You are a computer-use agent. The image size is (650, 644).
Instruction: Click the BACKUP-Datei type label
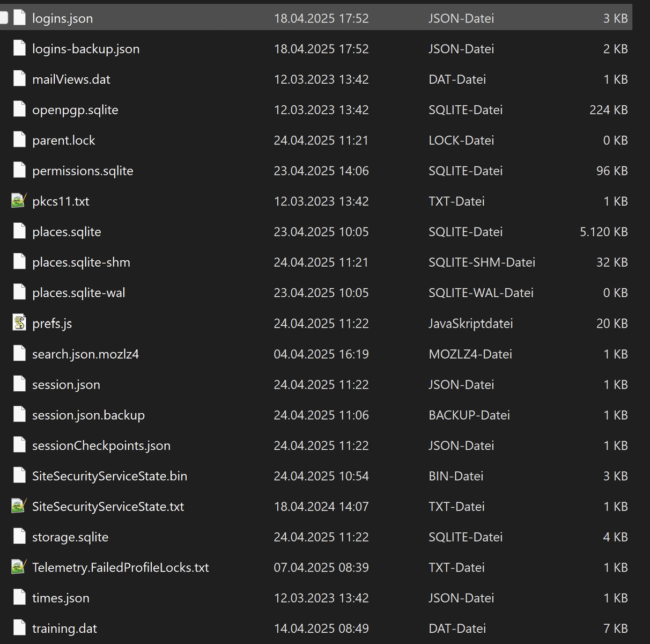coord(469,415)
